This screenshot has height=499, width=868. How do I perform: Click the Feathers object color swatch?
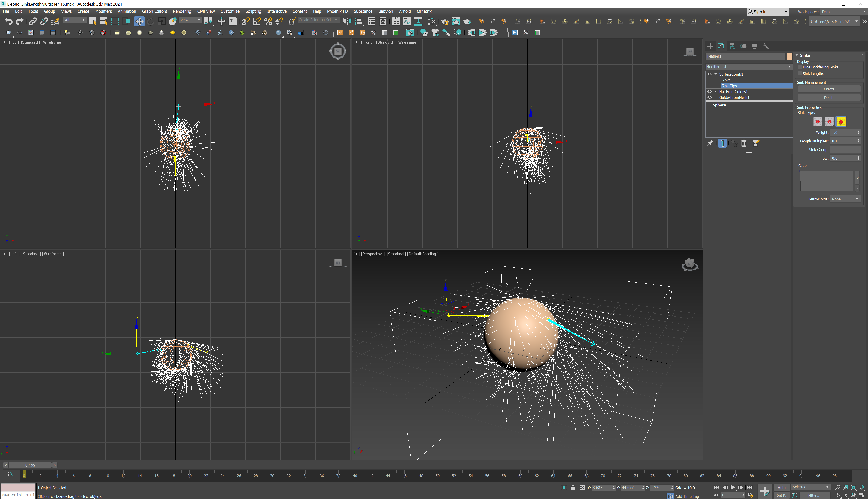click(x=790, y=57)
